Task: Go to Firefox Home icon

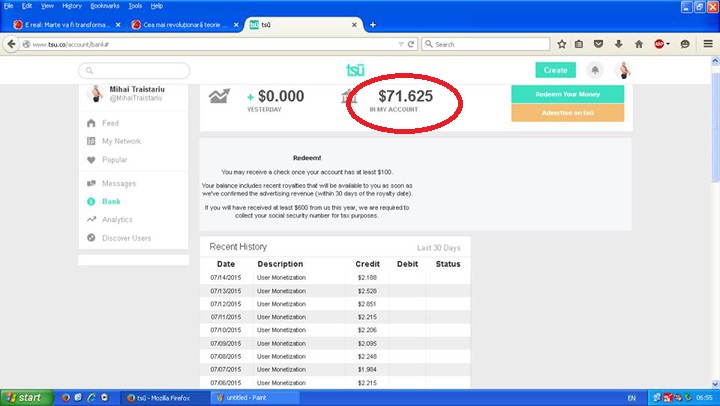Action: point(639,44)
